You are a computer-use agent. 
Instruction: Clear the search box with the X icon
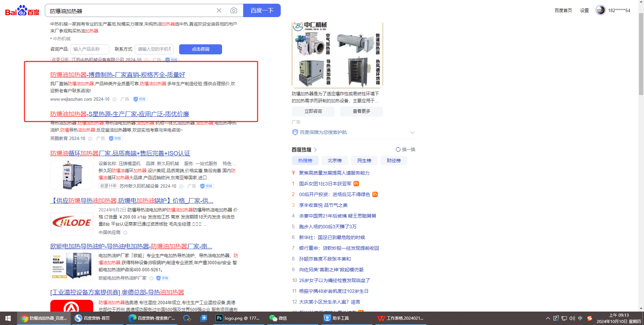tap(219, 10)
